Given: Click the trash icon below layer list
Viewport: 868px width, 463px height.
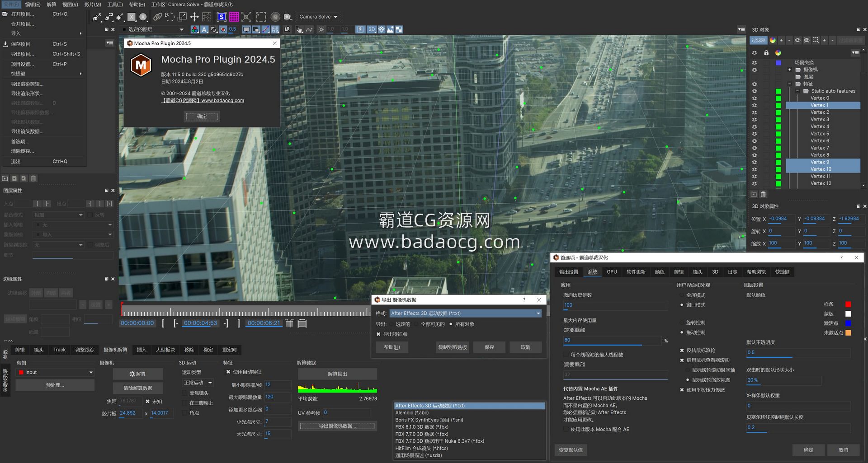Looking at the screenshot, I should pos(33,178).
